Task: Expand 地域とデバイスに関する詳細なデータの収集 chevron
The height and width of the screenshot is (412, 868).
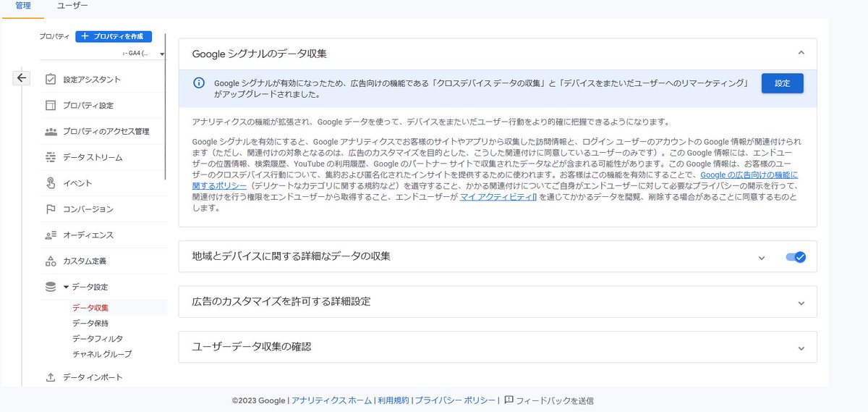Action: [x=761, y=258]
